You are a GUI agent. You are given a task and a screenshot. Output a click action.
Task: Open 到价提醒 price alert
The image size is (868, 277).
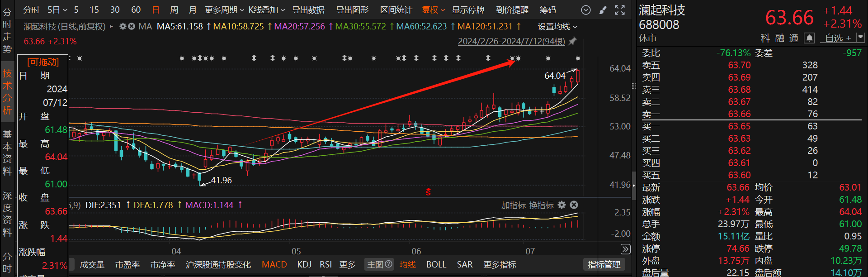(x=512, y=10)
